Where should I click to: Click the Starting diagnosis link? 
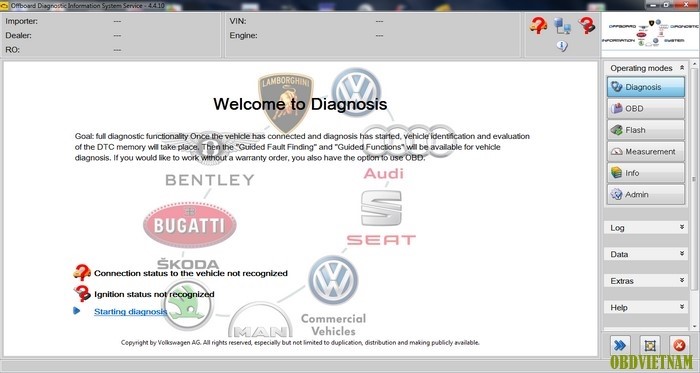coord(130,311)
